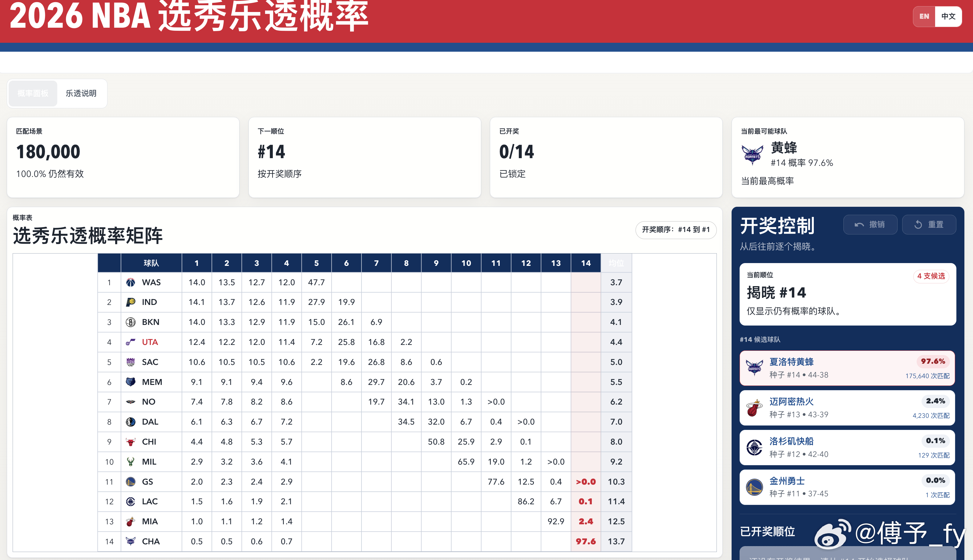The height and width of the screenshot is (560, 973).
Task: Click the 97.6 cell in CHA row
Action: [586, 541]
